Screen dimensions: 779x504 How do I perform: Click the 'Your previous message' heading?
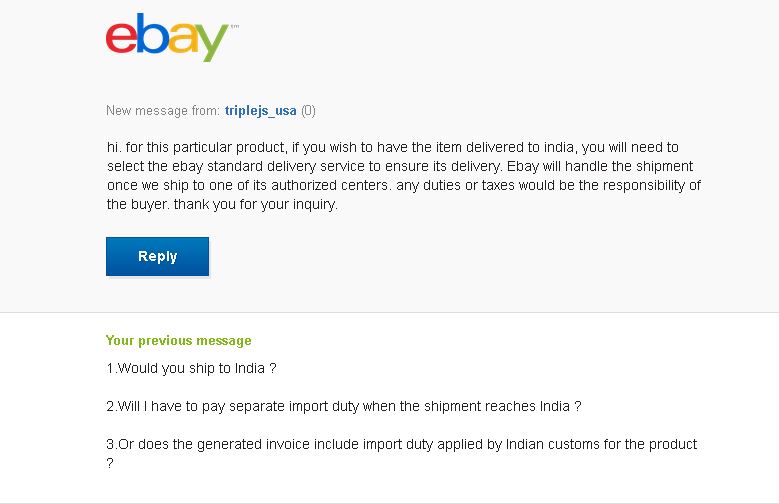tap(178, 340)
